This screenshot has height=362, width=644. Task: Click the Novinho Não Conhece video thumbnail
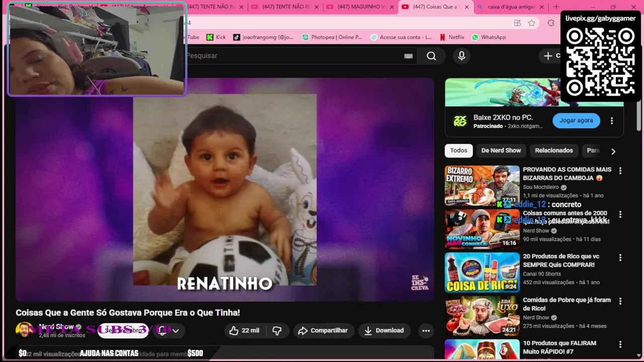pyautogui.click(x=482, y=229)
